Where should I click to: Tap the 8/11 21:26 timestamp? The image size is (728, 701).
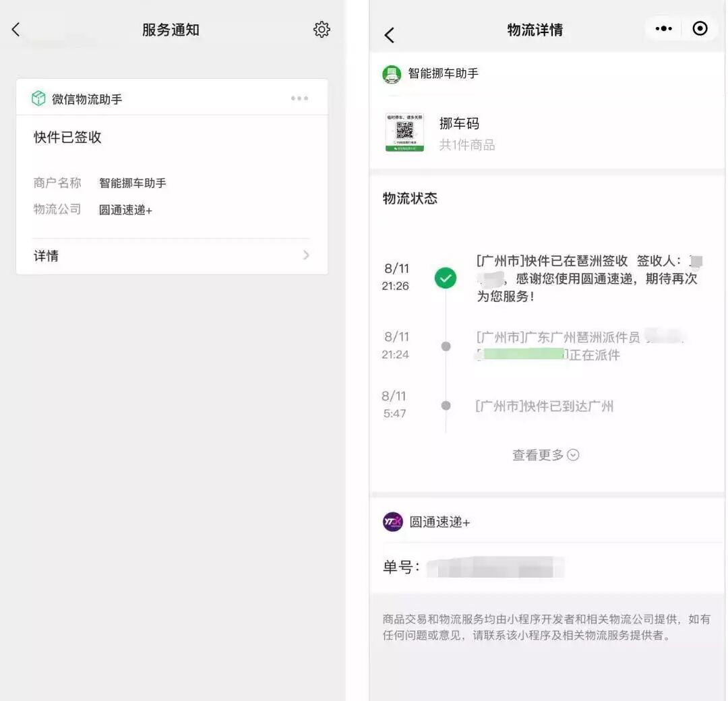[x=396, y=277]
